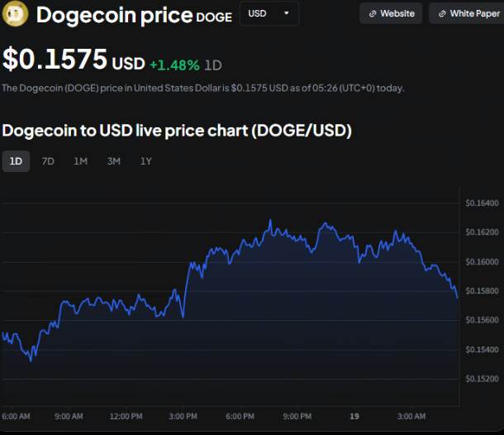Click the $0.1575 current price value

55,60
